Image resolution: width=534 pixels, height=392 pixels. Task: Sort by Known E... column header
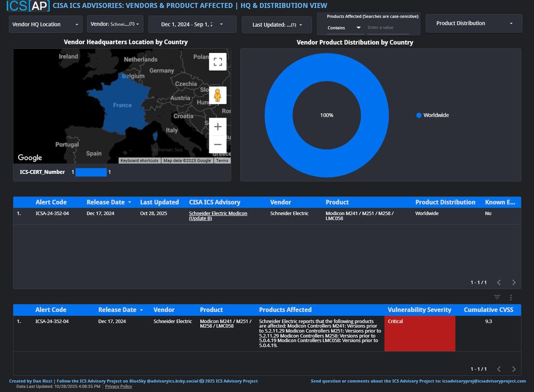500,202
